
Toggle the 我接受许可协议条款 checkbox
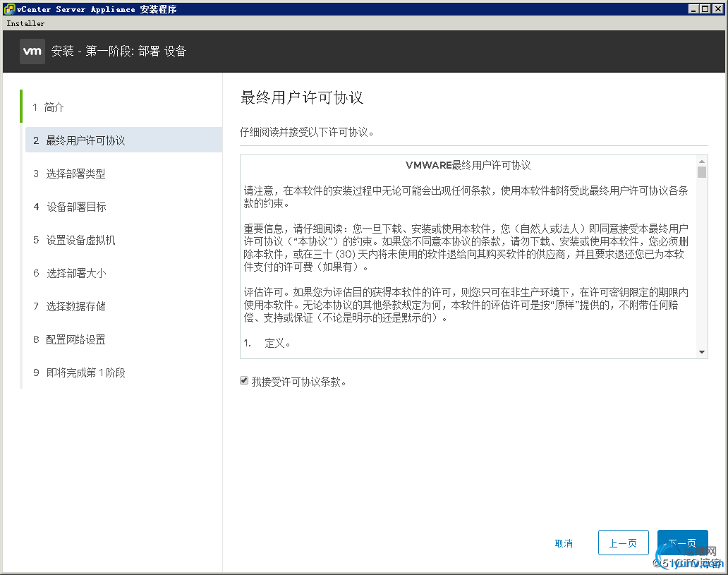click(244, 381)
